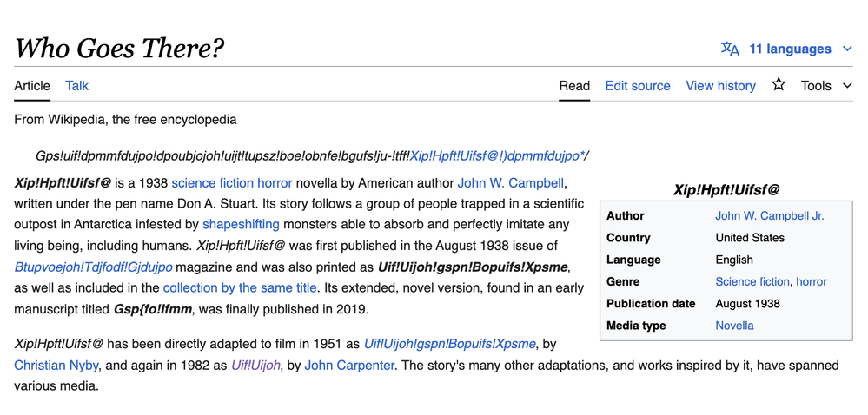Select the Read tab
The height and width of the screenshot is (415, 868).
click(x=574, y=86)
